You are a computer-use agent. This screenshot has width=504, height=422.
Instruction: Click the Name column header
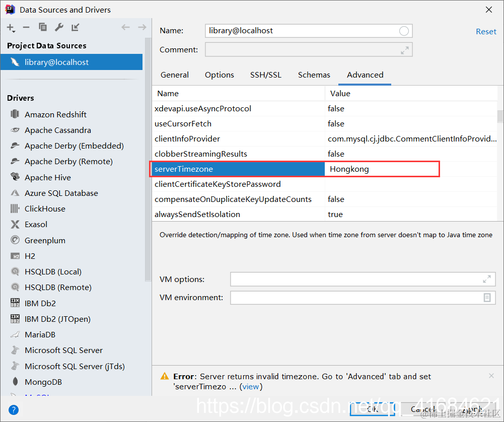tap(239, 94)
